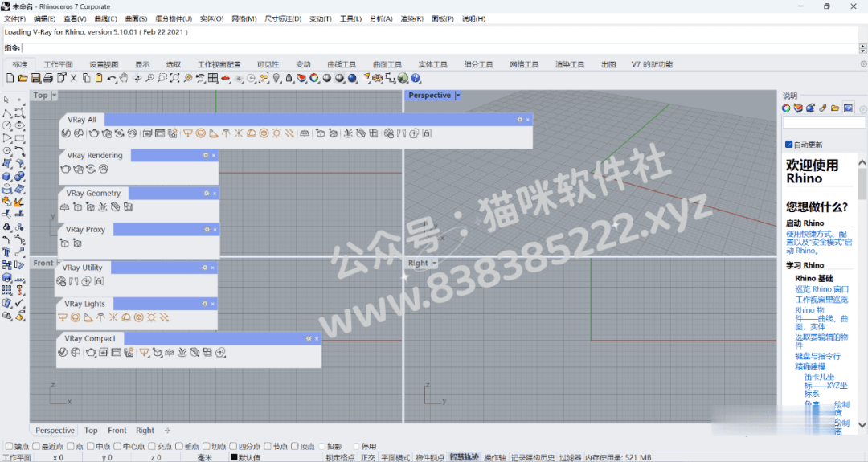Click the gear icon on VRay Rendering toolbar
This screenshot has height=462, width=868.
(x=206, y=156)
